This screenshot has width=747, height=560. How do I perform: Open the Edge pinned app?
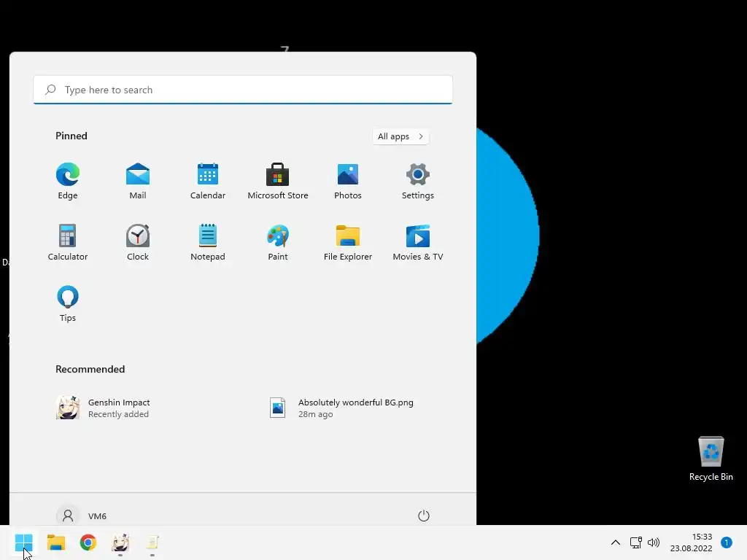tap(68, 182)
